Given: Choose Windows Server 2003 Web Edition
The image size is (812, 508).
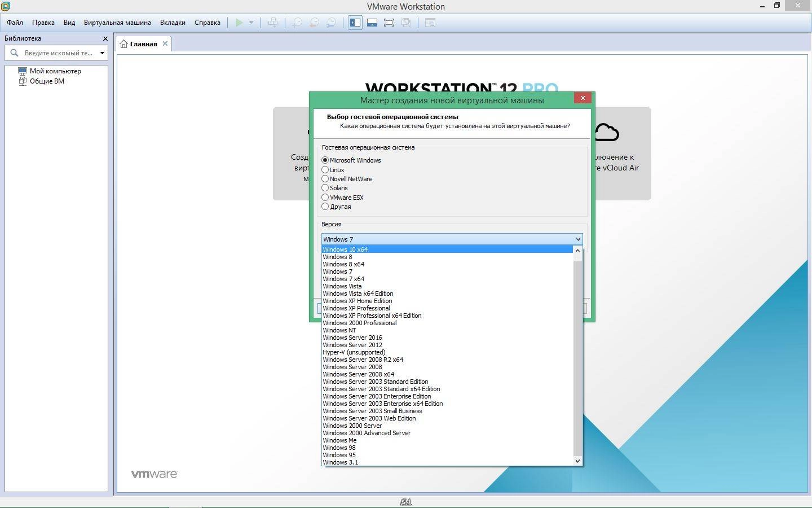Looking at the screenshot, I should coord(447,418).
